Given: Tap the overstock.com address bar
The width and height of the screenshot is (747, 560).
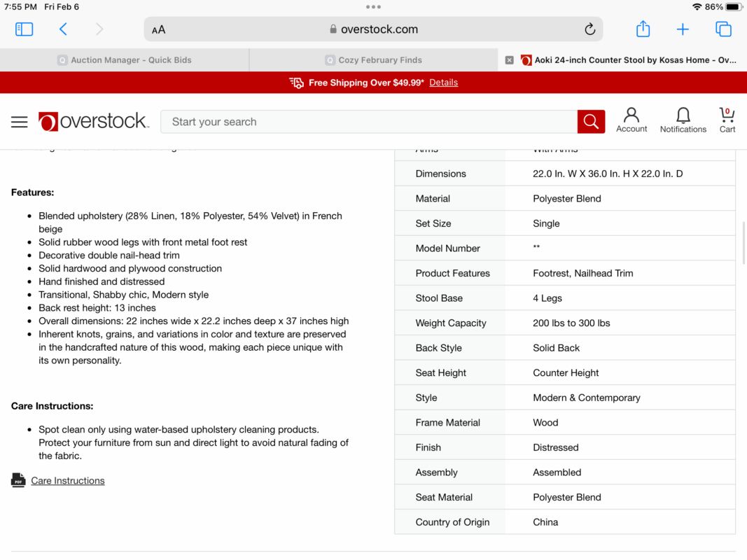Looking at the screenshot, I should [x=374, y=29].
